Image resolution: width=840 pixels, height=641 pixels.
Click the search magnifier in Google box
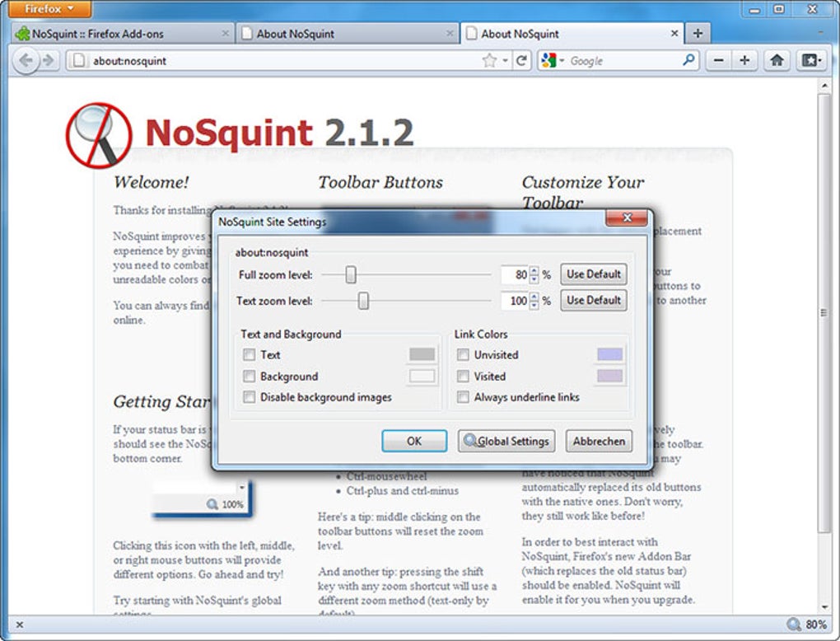tap(688, 60)
